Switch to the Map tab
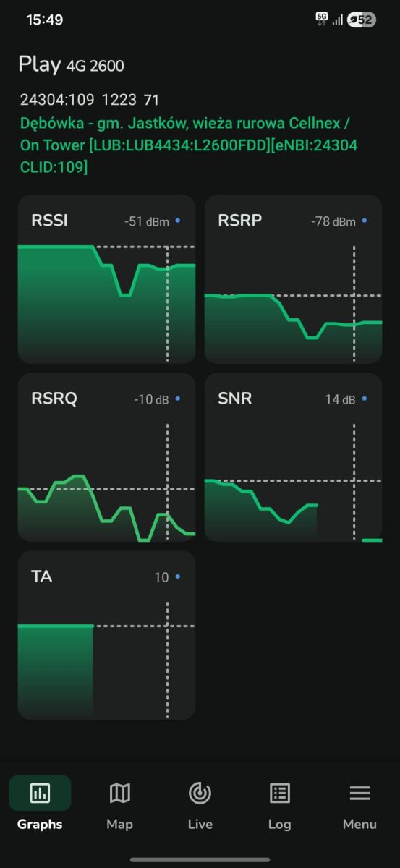 coord(119,793)
